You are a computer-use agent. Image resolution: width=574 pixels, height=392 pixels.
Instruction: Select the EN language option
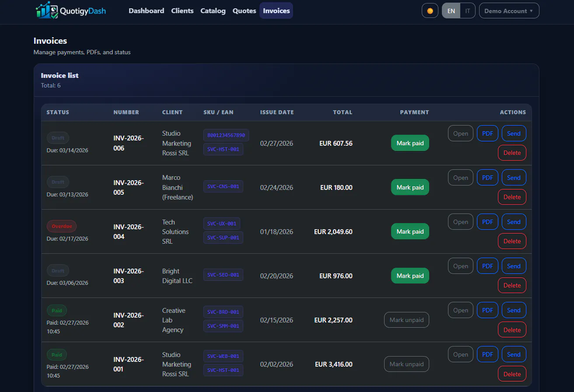451,11
